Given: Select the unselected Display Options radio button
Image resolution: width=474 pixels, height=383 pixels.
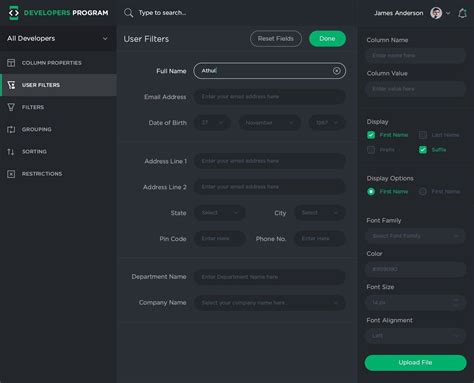Looking at the screenshot, I should pyautogui.click(x=423, y=191).
